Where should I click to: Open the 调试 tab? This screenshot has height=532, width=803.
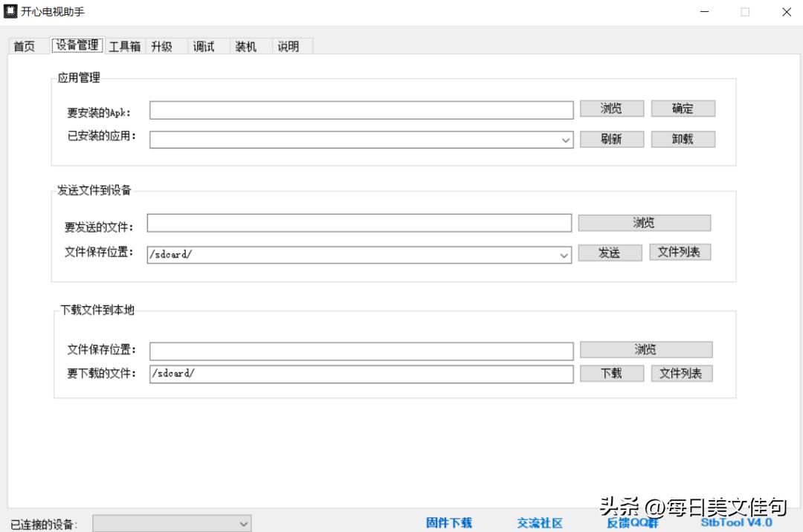point(204,47)
